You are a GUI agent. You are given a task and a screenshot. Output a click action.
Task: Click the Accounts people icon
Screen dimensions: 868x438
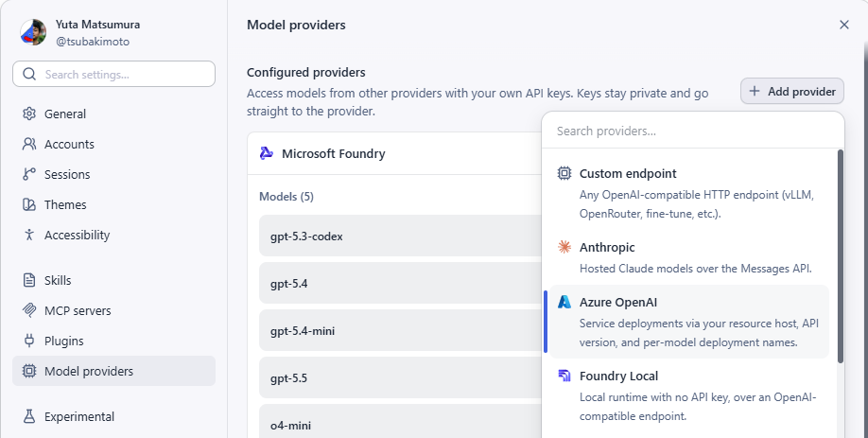(x=28, y=144)
